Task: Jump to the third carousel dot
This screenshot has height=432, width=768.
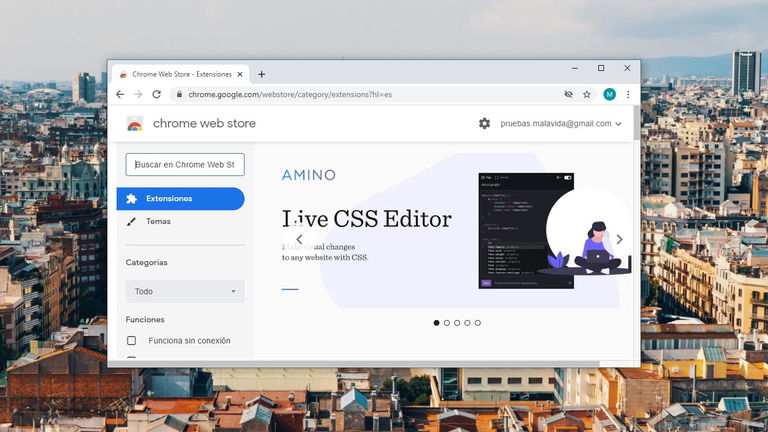Action: coord(457,323)
